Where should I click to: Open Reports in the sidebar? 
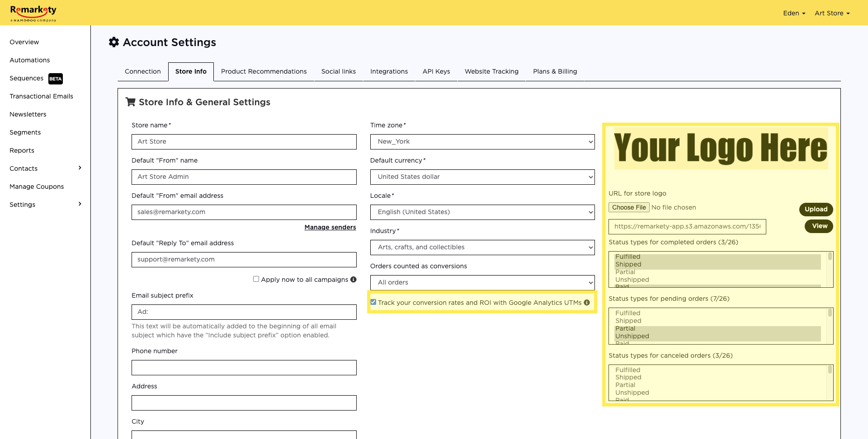pyautogui.click(x=22, y=150)
